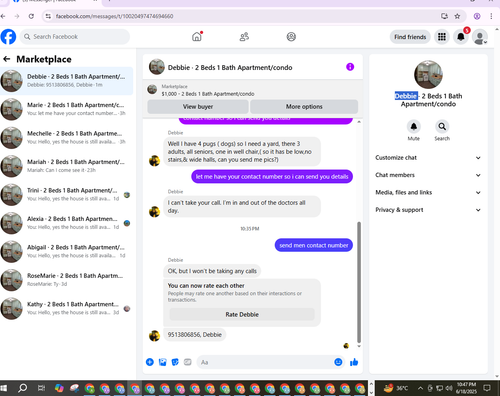Send a thumbs-up like

point(354,362)
